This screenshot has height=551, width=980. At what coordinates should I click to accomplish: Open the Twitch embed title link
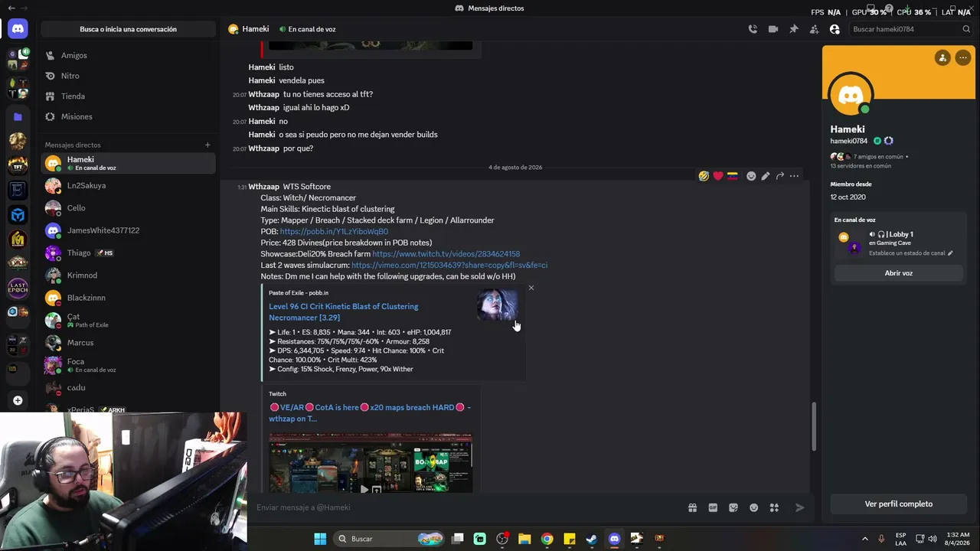[370, 413]
